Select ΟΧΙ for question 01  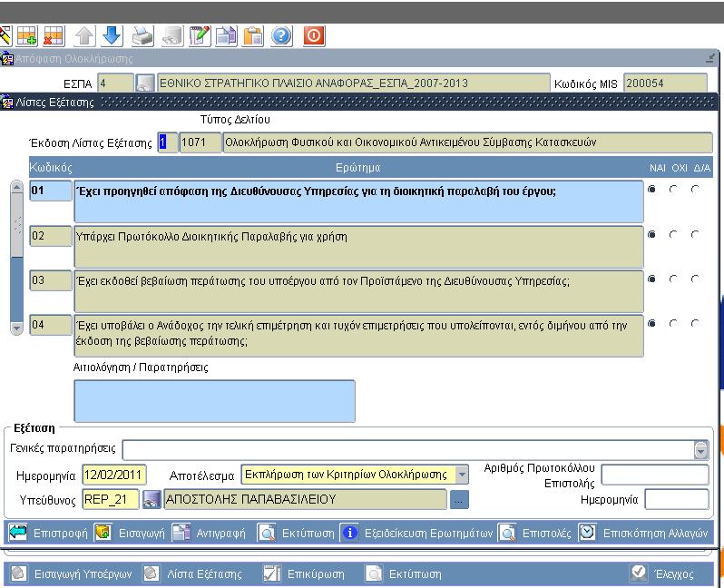[673, 189]
